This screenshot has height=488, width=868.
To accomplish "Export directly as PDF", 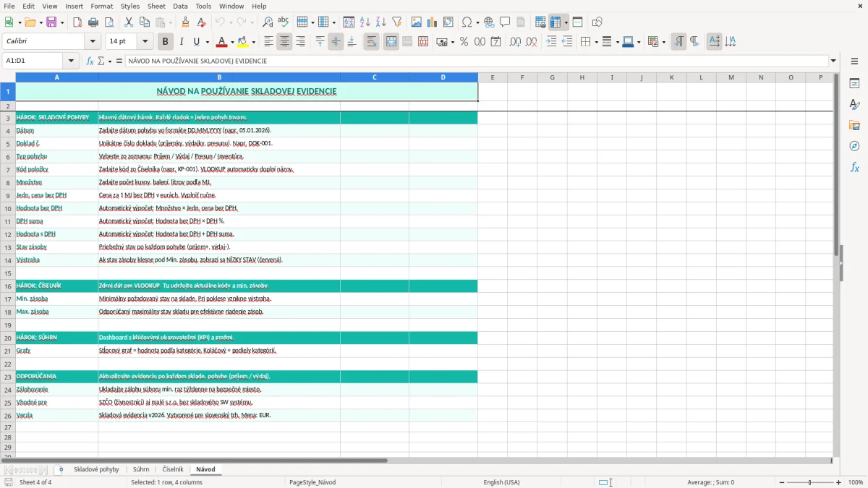I will [77, 22].
